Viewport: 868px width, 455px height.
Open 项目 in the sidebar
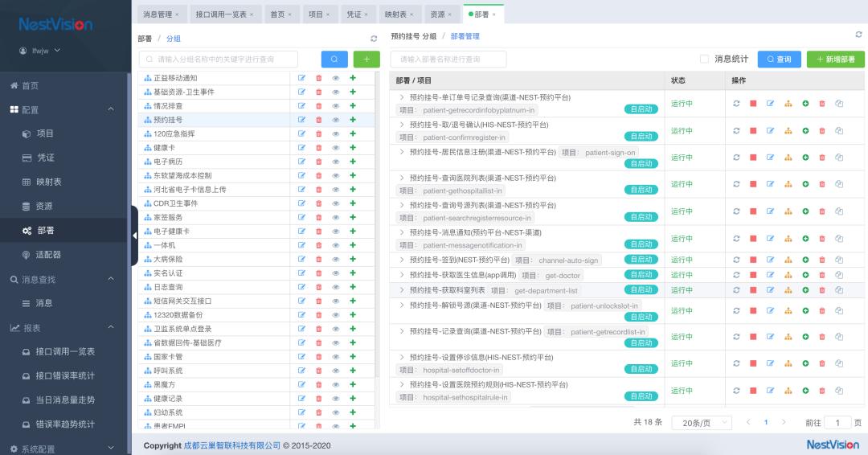tap(45, 133)
